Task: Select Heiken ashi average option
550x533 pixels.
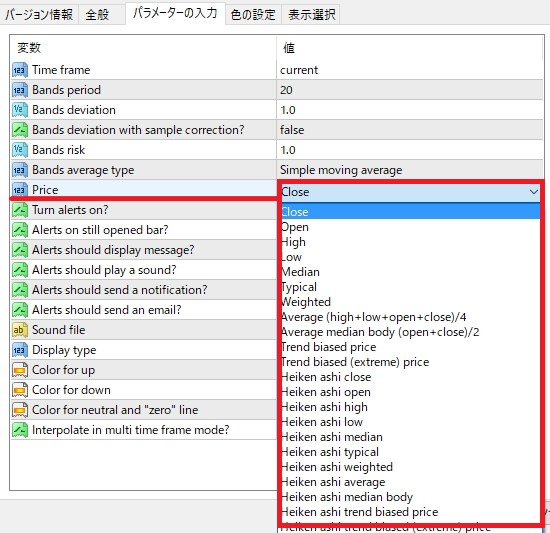Action: click(x=410, y=482)
